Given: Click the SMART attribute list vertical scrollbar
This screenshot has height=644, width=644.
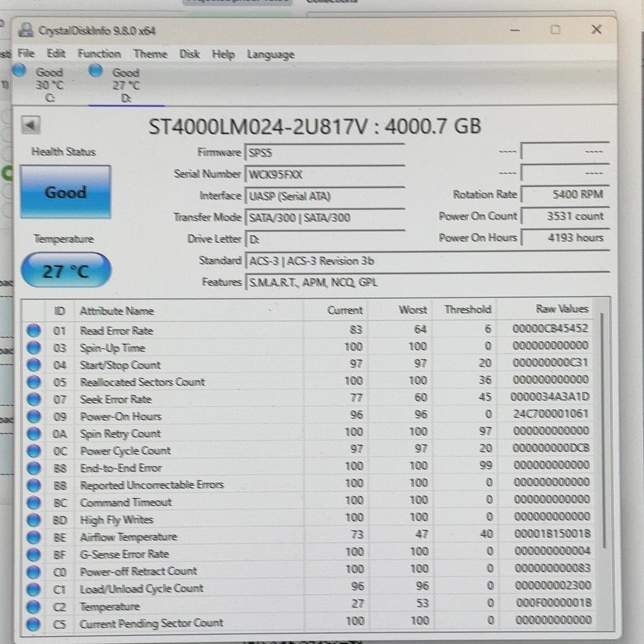Looking at the screenshot, I should (x=603, y=430).
